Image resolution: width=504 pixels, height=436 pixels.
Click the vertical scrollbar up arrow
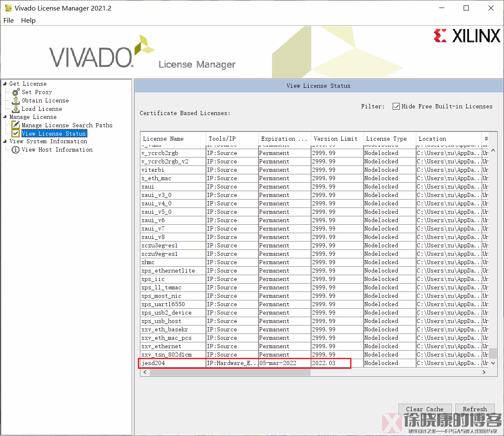click(493, 150)
